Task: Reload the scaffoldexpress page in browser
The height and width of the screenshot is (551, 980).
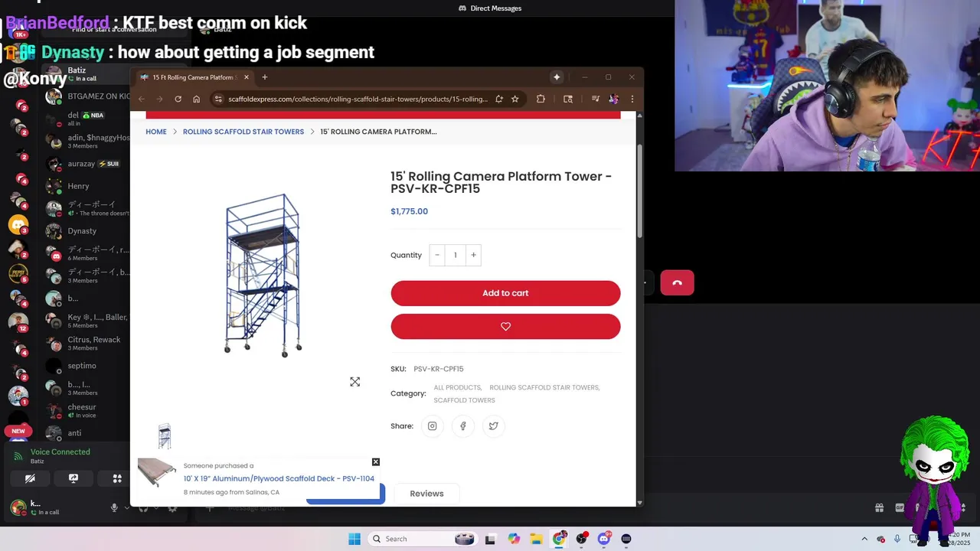Action: 178,99
